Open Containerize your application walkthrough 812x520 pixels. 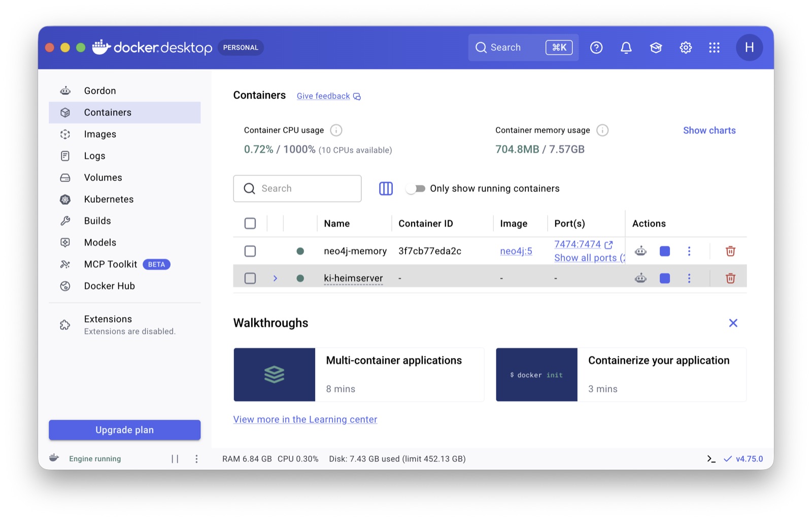621,375
